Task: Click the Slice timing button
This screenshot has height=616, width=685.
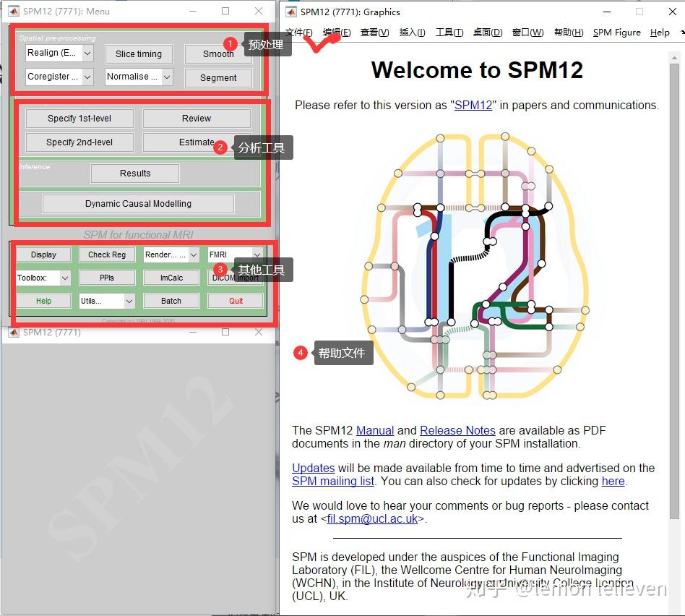Action: 139,54
